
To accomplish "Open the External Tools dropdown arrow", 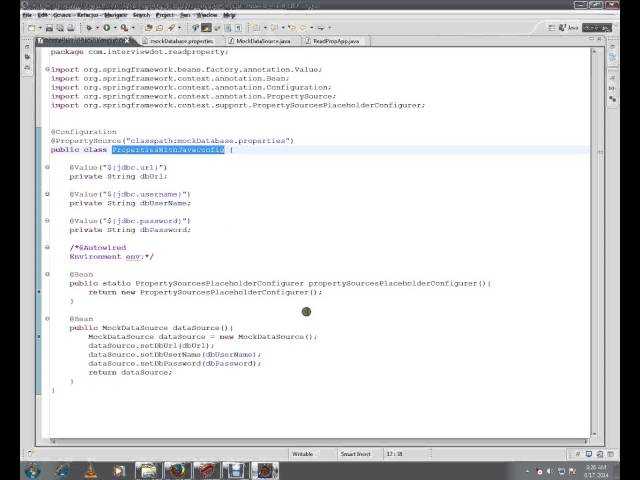I will click(133, 28).
